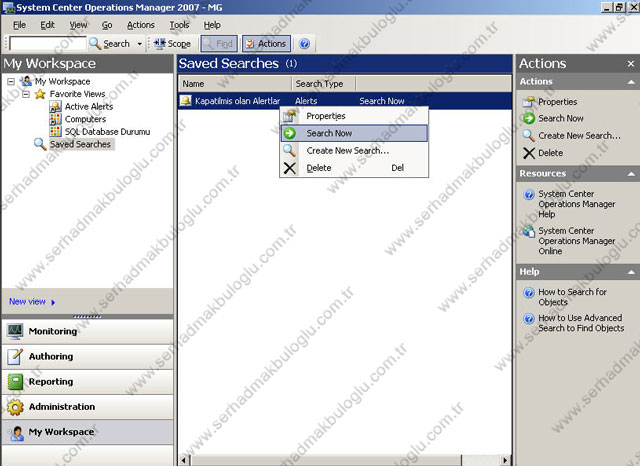Open the Search dropdown arrow in toolbar
This screenshot has width=640, height=466.
[x=140, y=44]
